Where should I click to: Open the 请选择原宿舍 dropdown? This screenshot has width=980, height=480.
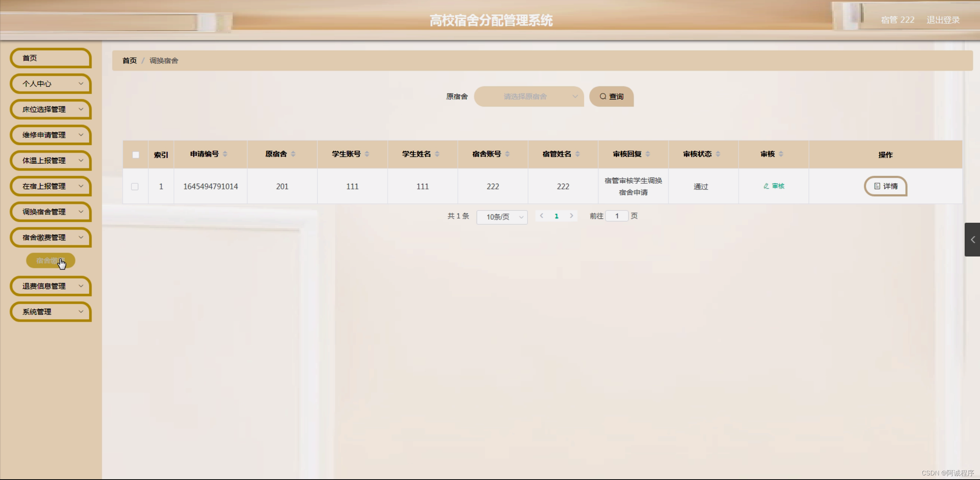click(529, 97)
